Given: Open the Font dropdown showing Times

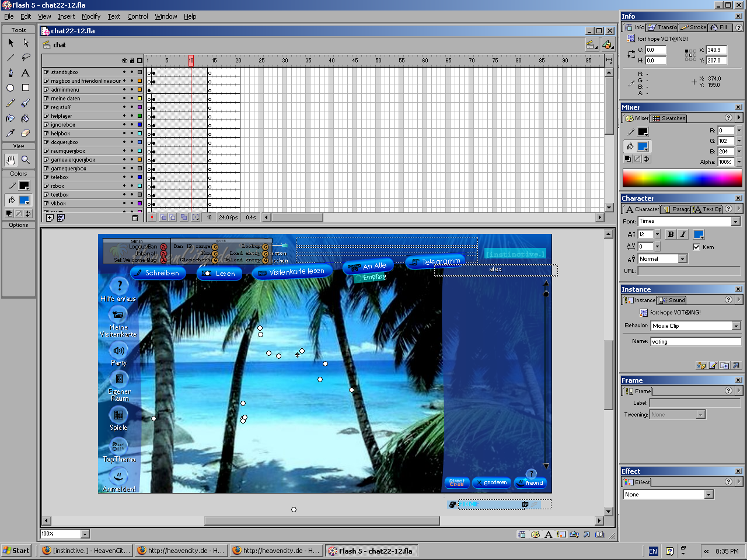Looking at the screenshot, I should [x=735, y=222].
